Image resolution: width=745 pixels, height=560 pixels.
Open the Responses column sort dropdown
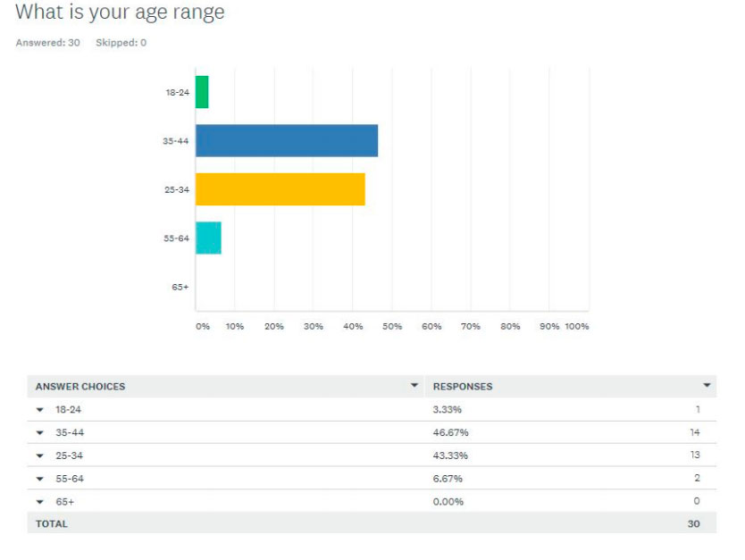click(x=707, y=386)
